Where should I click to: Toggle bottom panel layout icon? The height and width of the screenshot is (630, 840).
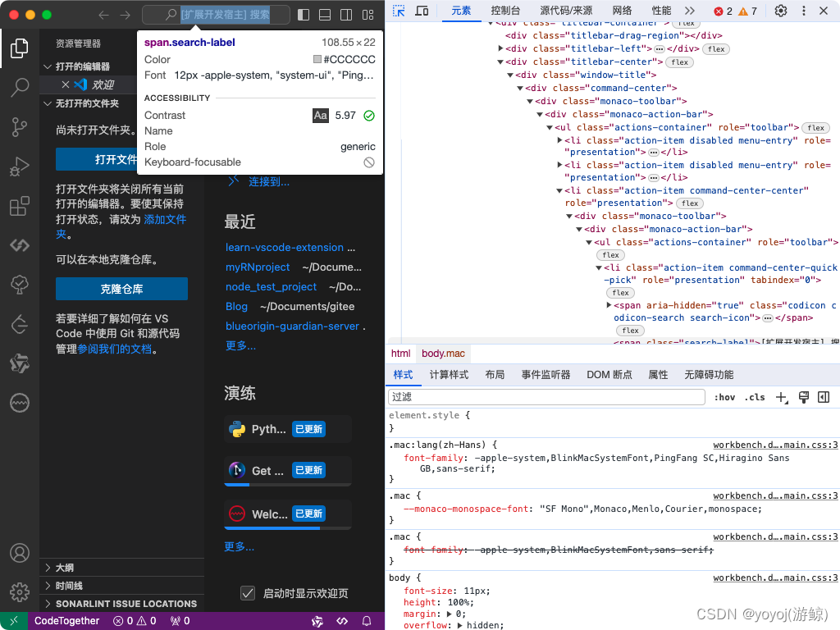(325, 15)
